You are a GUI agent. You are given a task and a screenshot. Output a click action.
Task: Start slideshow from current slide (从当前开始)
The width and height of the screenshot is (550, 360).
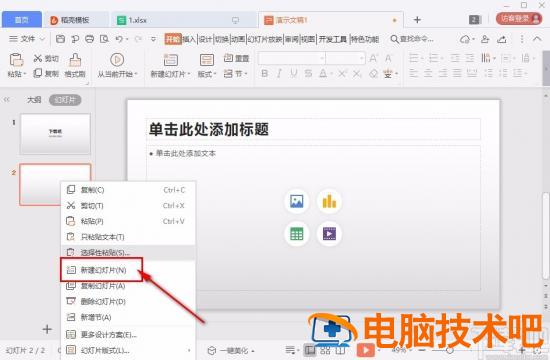pyautogui.click(x=117, y=65)
